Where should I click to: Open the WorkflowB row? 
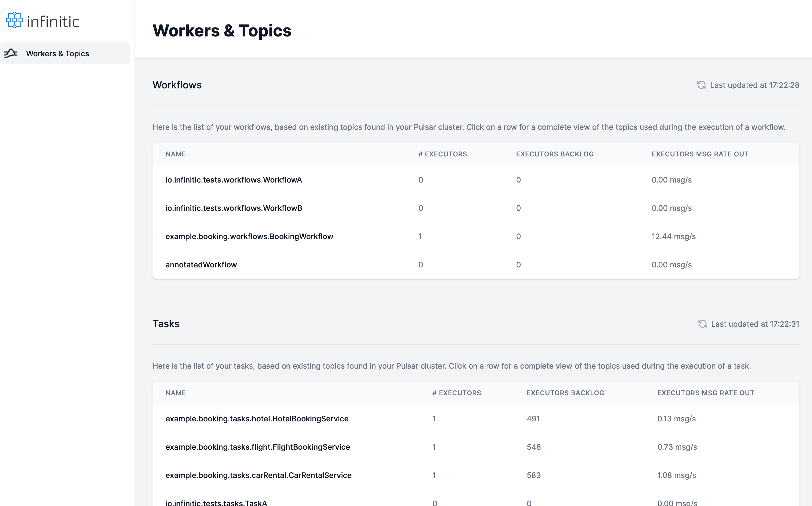click(233, 208)
